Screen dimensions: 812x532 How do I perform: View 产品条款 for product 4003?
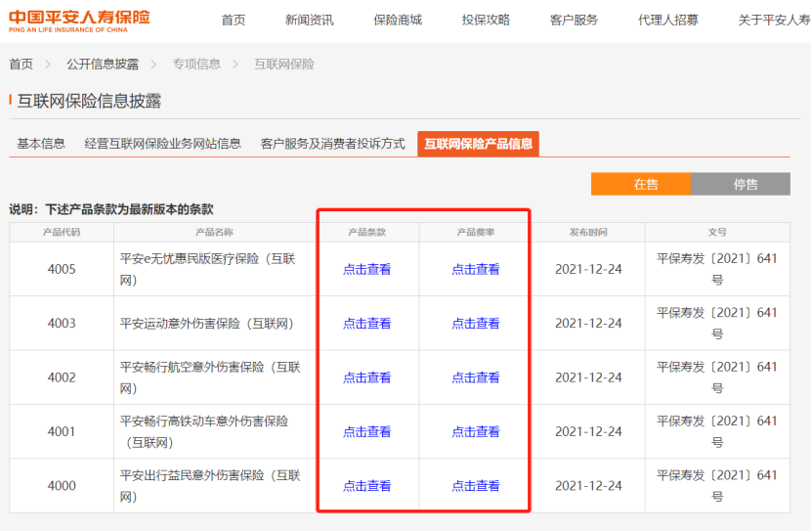366,324
